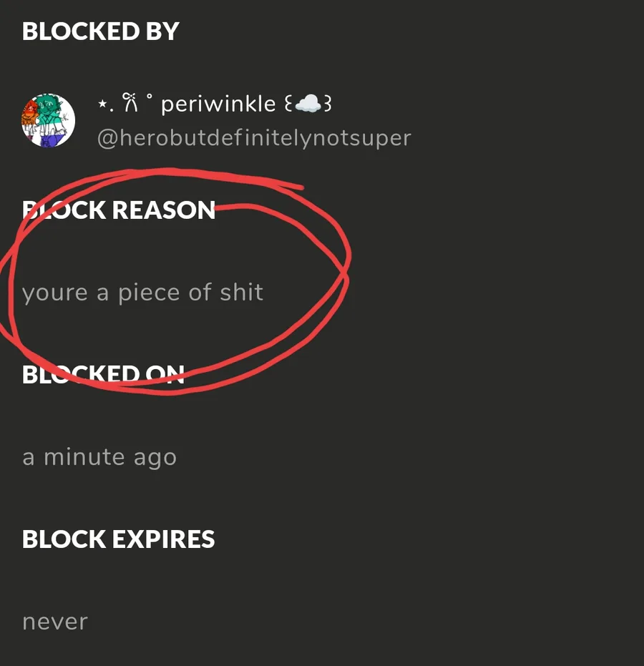Click the cloud emoji in display name
This screenshot has height=666, width=644.
click(x=308, y=104)
